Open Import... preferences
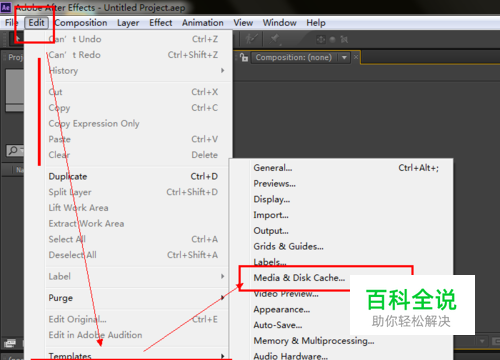500x360 pixels. coord(341,215)
